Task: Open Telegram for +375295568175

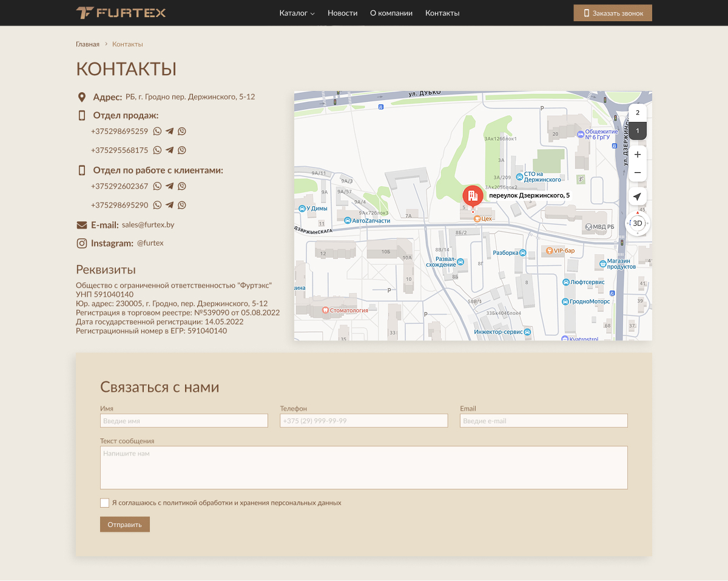Action: (x=170, y=150)
